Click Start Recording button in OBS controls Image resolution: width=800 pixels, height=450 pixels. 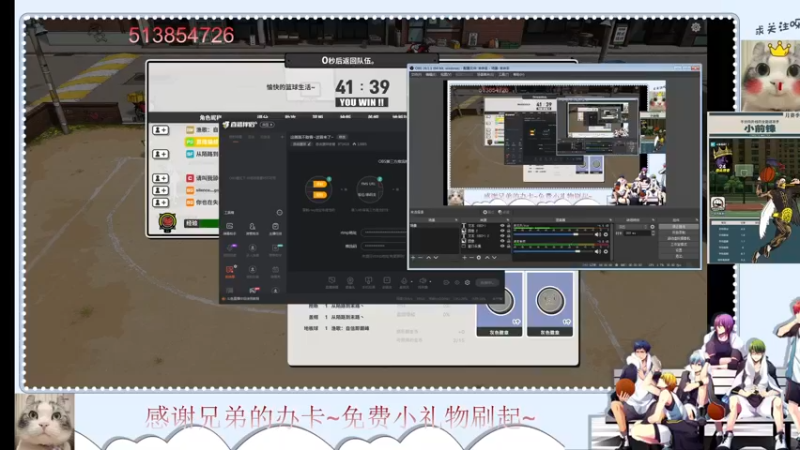(679, 232)
